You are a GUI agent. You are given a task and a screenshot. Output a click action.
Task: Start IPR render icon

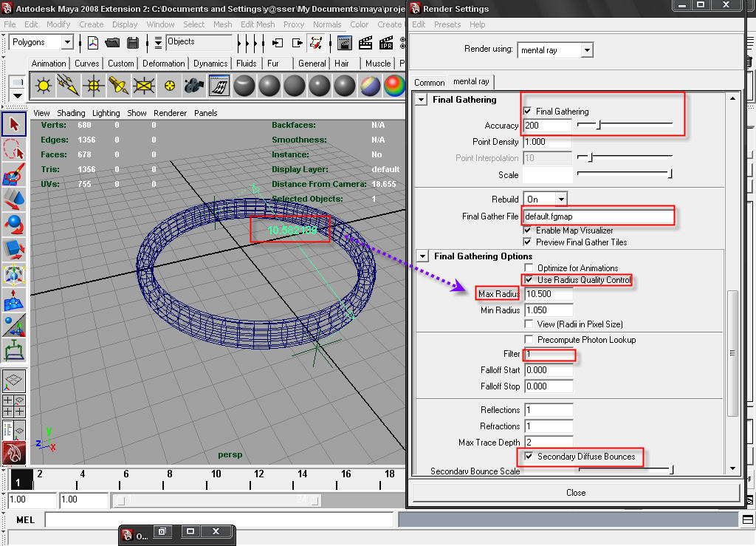(386, 43)
